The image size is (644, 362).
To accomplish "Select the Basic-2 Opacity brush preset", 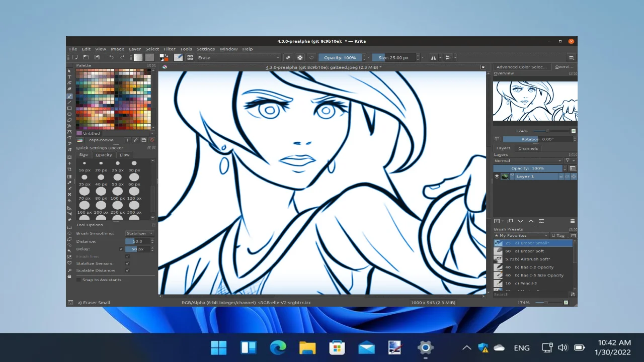I will pos(533,267).
